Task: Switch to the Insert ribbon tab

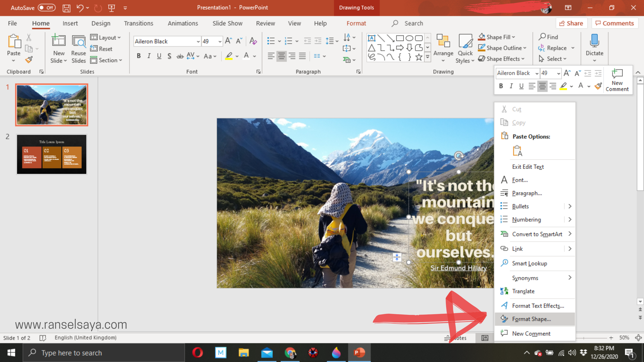Action: pos(70,23)
